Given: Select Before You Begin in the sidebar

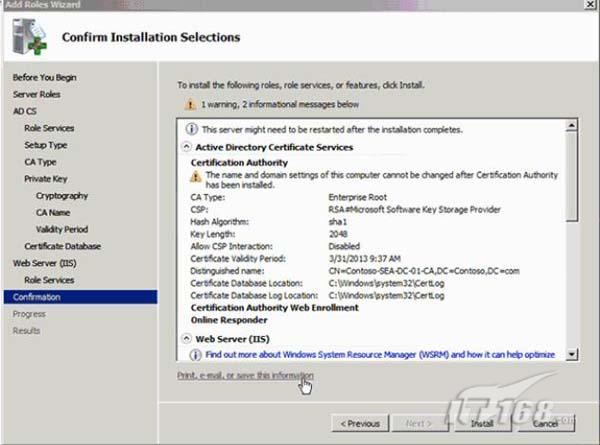Looking at the screenshot, I should [x=44, y=77].
